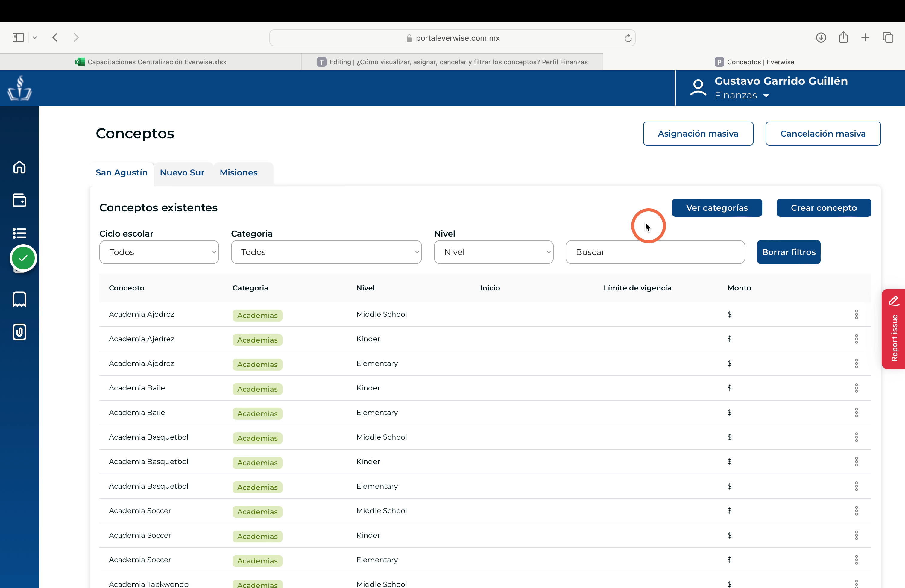Select the list icon in sidebar
The height and width of the screenshot is (588, 905).
(x=19, y=233)
